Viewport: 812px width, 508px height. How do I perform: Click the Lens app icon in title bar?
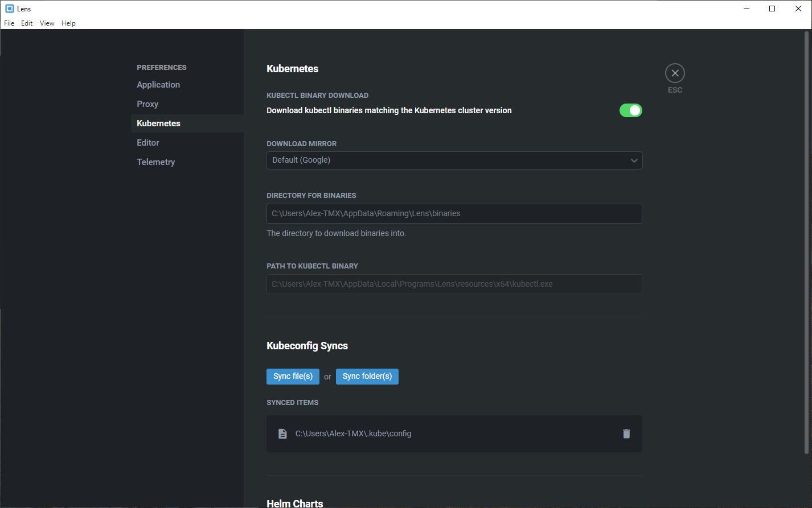pyautogui.click(x=9, y=9)
